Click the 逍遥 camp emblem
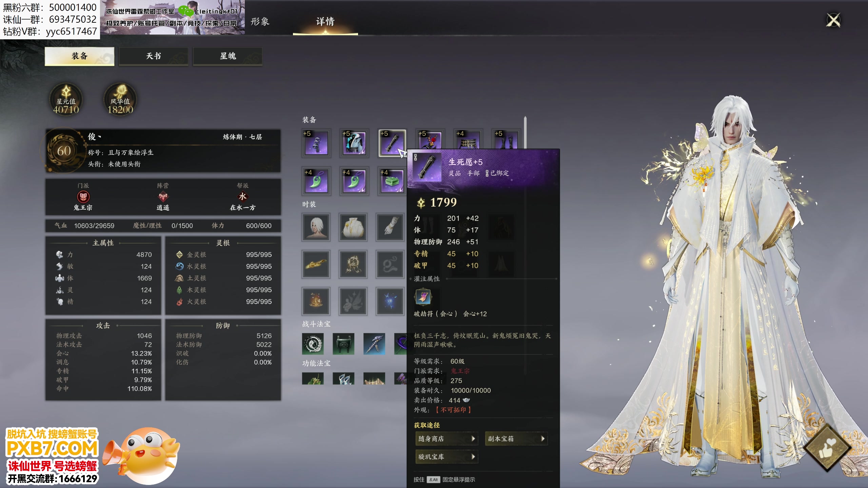Screen dimensions: 868x488 point(163,197)
